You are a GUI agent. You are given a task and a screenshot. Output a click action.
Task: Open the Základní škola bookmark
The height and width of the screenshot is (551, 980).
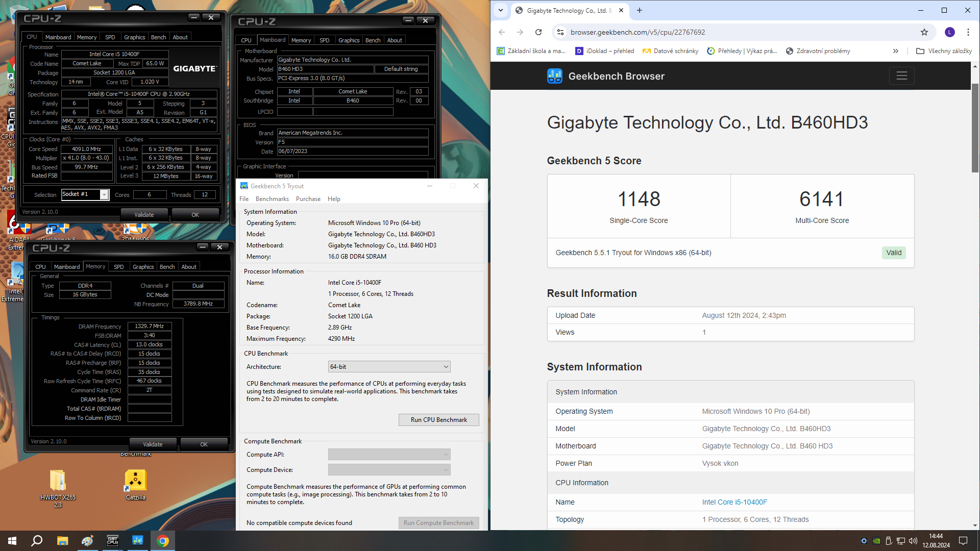click(x=531, y=51)
